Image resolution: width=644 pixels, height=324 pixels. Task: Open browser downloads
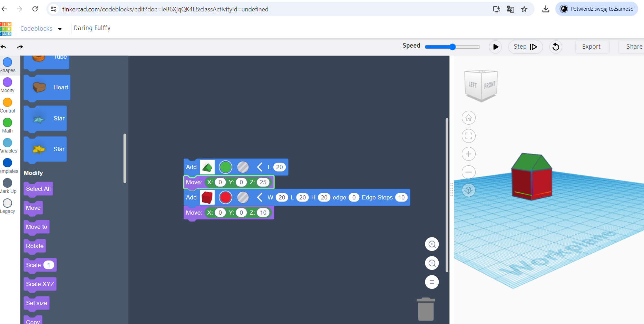tap(546, 9)
